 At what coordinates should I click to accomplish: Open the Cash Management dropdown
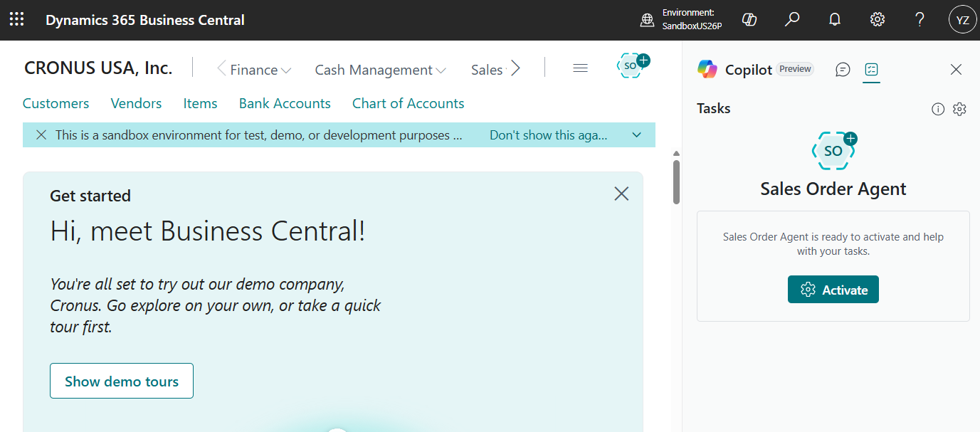379,69
